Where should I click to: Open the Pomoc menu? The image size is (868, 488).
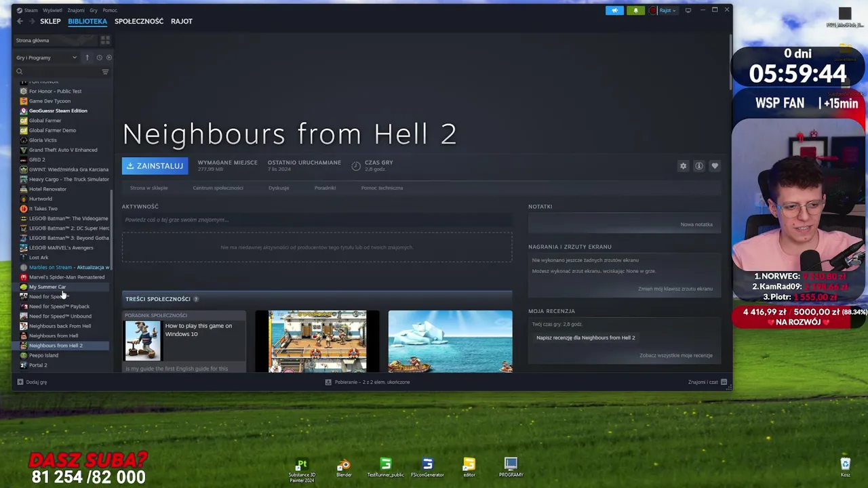click(x=110, y=10)
